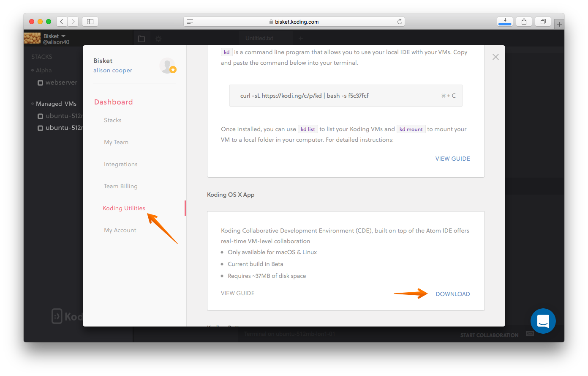The width and height of the screenshot is (588, 376).
Task: Click 'Only available for macOS & Linux' text
Action: click(x=272, y=252)
